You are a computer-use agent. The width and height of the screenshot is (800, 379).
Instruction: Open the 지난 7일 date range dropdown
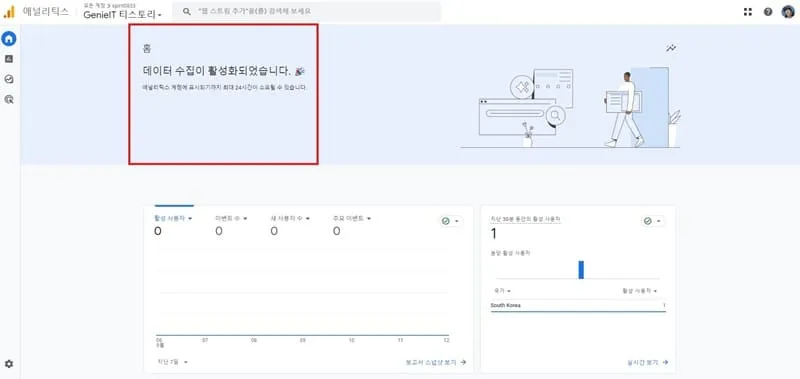172,362
